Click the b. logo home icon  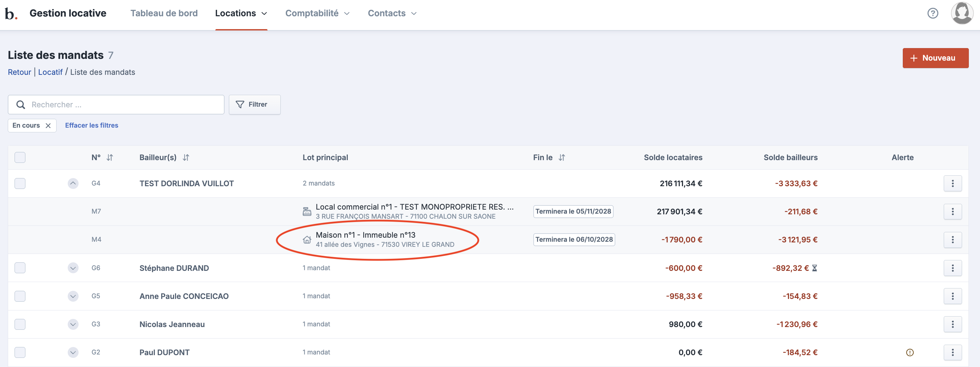click(x=10, y=13)
